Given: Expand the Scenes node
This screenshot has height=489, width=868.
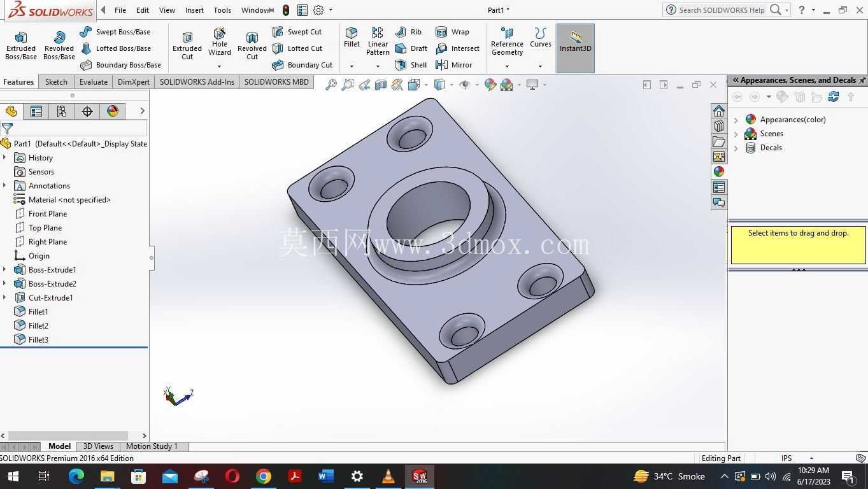Looking at the screenshot, I should point(736,134).
